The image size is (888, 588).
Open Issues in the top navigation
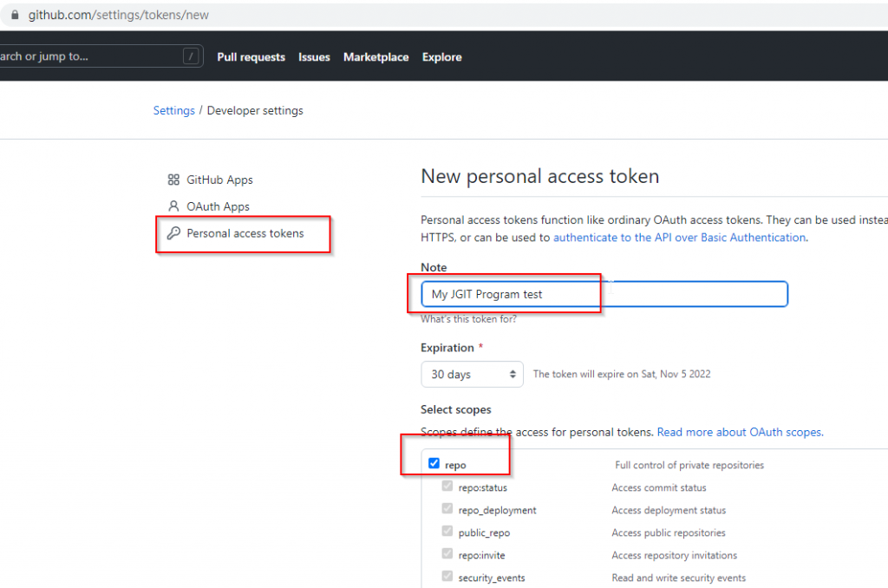click(314, 57)
